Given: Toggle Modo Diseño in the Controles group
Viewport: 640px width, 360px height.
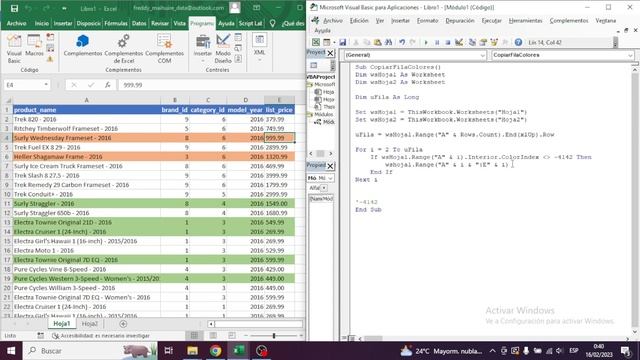Looking at the screenshot, I should click(223, 49).
